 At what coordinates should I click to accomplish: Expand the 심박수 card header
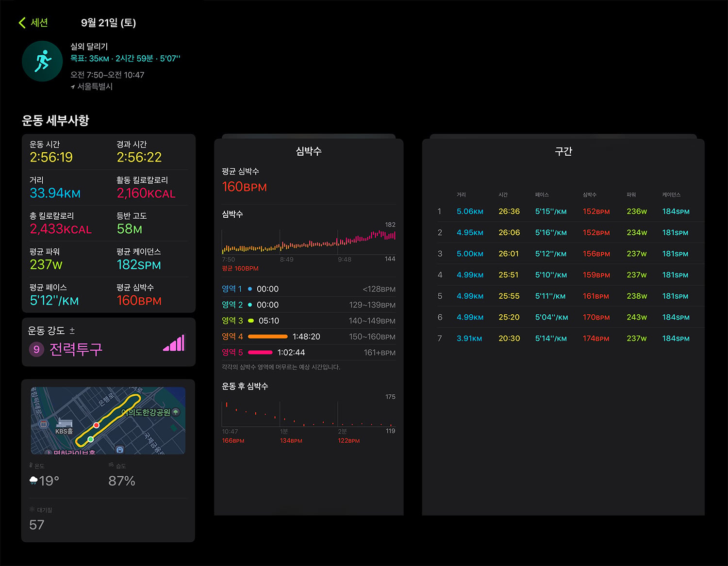click(x=309, y=151)
